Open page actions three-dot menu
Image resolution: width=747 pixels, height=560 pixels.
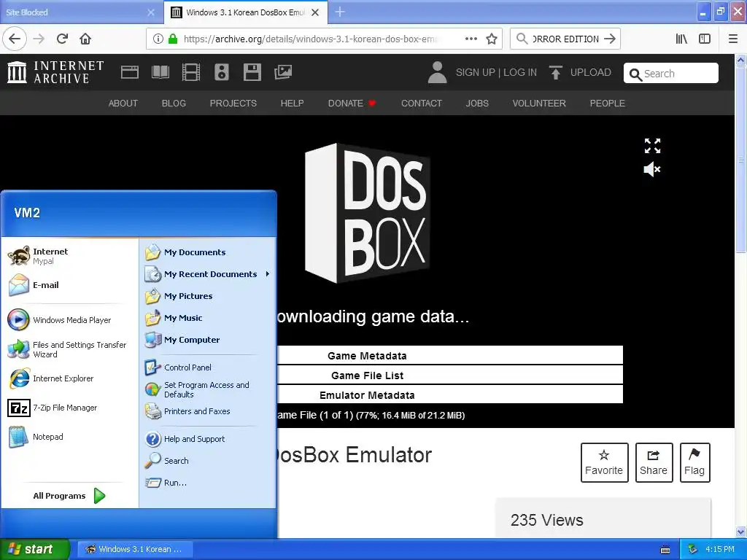pyautogui.click(x=471, y=39)
